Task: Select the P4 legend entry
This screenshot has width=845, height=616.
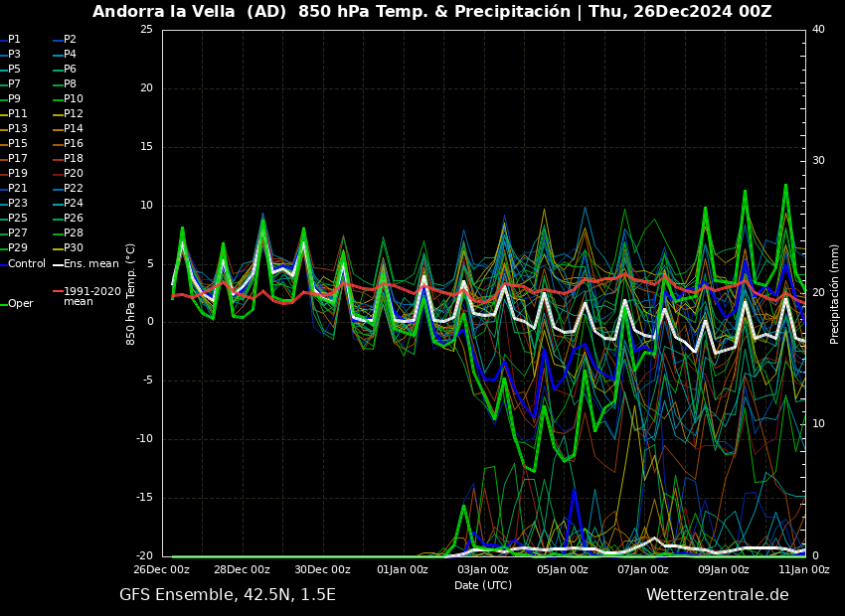Action: click(x=70, y=54)
